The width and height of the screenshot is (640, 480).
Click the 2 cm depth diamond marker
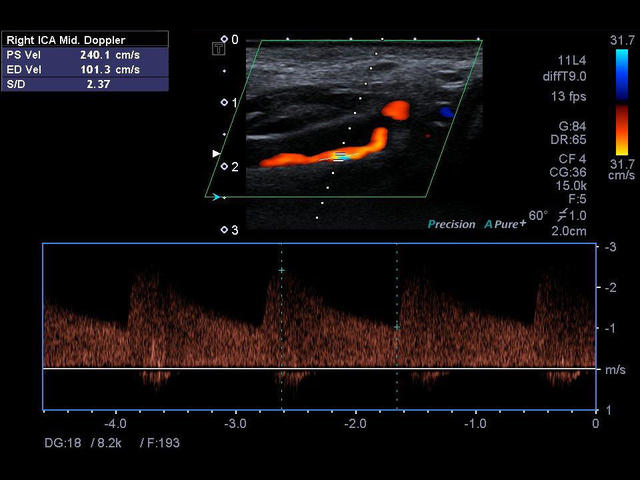click(x=224, y=167)
